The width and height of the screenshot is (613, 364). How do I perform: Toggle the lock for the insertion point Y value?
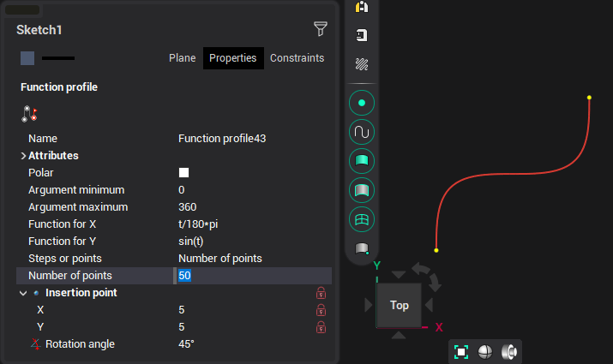coord(322,327)
